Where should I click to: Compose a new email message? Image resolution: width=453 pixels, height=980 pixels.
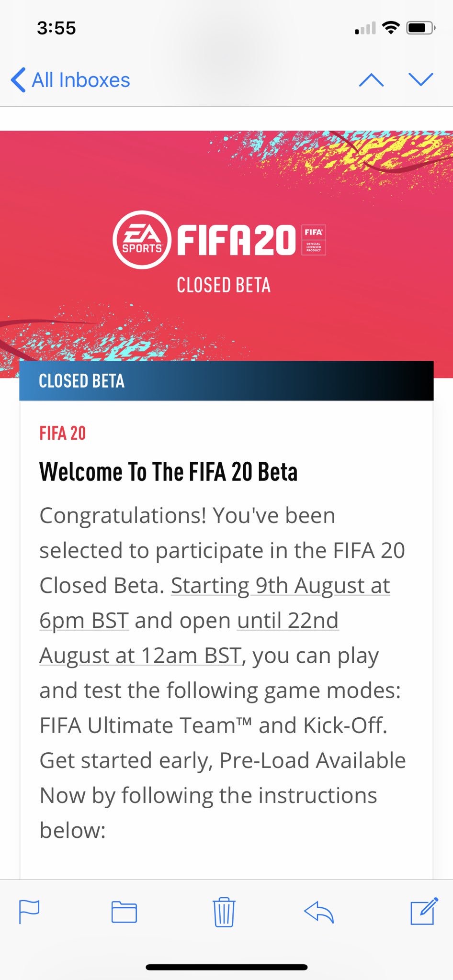tap(424, 911)
